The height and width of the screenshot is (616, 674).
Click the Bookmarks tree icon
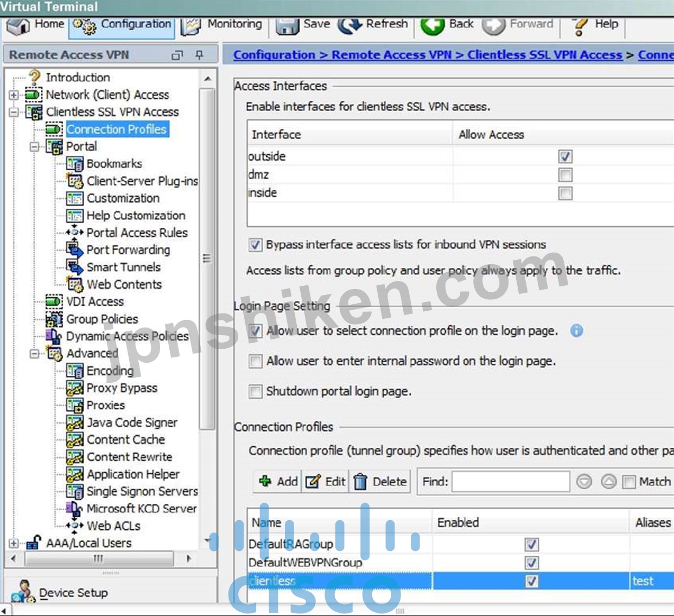tap(74, 164)
